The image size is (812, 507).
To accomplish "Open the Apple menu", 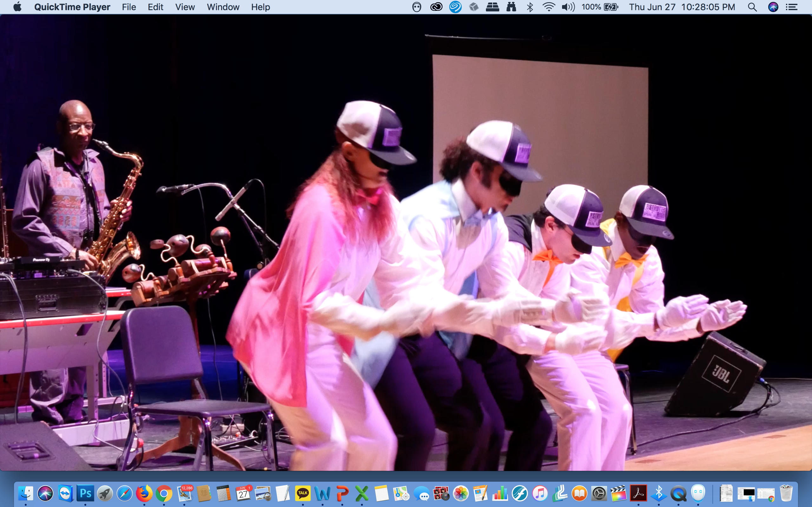I will 17,7.
